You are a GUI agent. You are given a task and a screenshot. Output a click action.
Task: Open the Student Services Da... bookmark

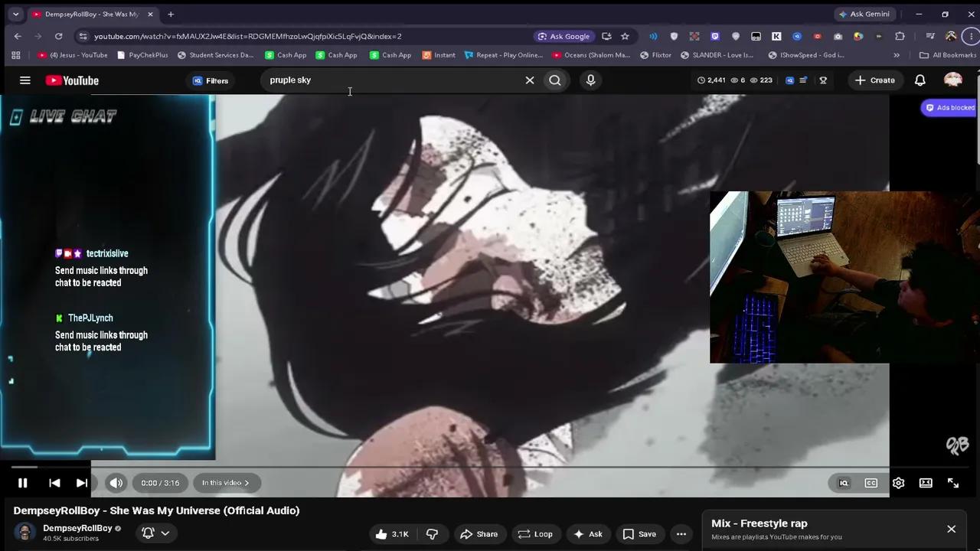coord(215,55)
